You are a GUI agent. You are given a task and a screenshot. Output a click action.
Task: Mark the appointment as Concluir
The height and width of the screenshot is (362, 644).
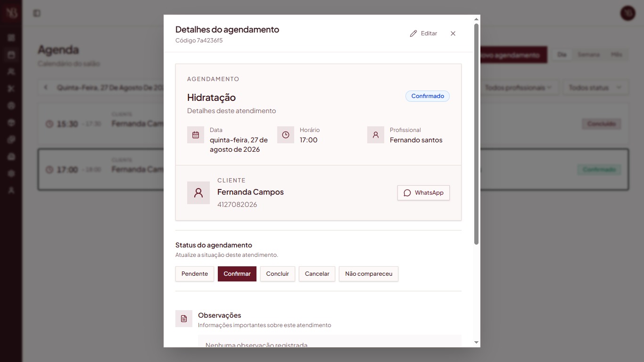278,274
